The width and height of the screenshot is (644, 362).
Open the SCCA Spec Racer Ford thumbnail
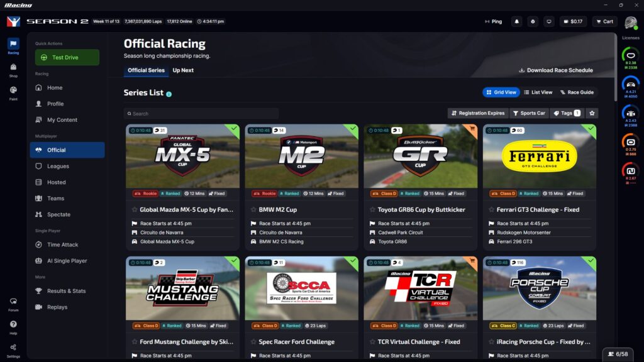tap(301, 288)
